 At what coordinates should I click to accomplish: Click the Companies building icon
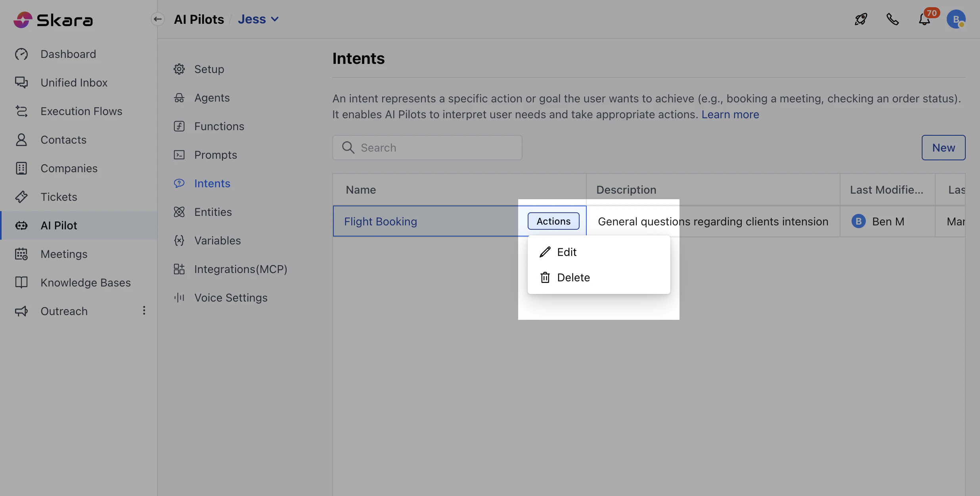pyautogui.click(x=21, y=168)
